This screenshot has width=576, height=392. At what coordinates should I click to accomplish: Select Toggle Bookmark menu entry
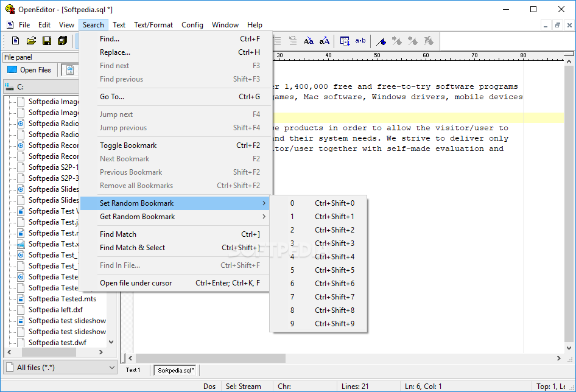pos(175,145)
